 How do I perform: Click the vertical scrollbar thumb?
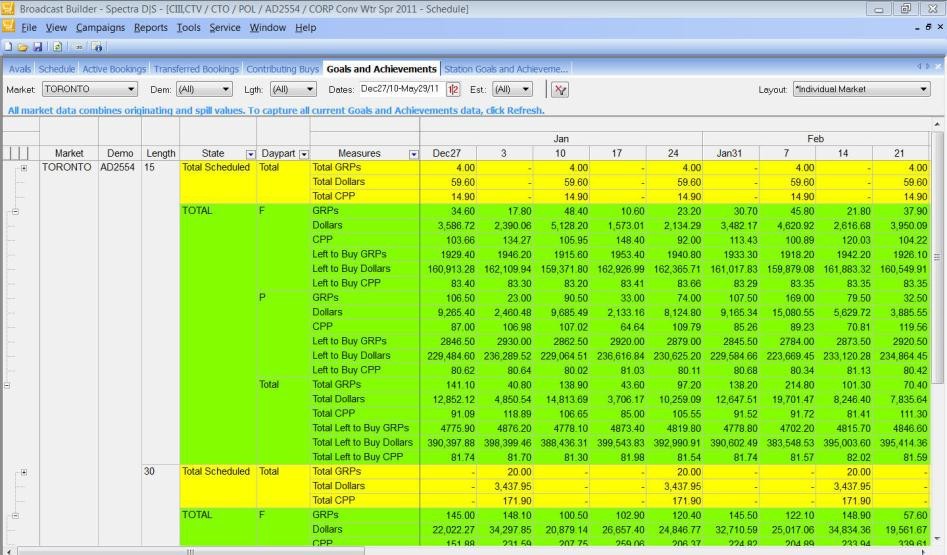[937, 257]
